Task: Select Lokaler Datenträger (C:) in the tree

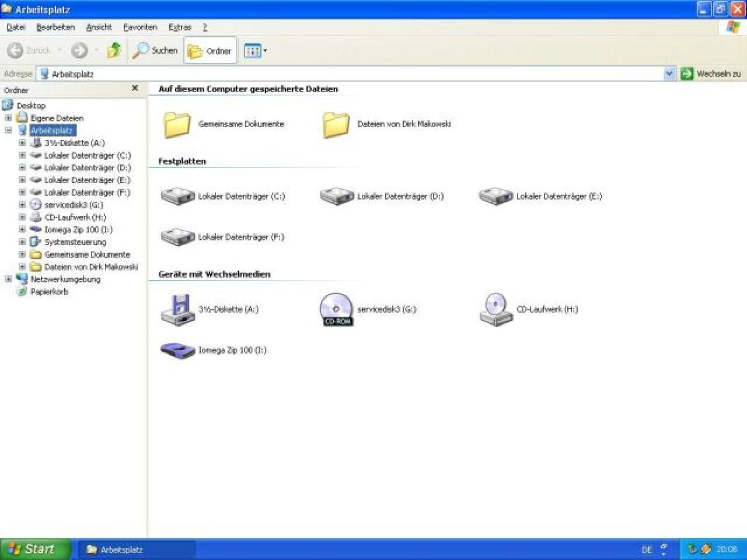Action: coord(88,155)
